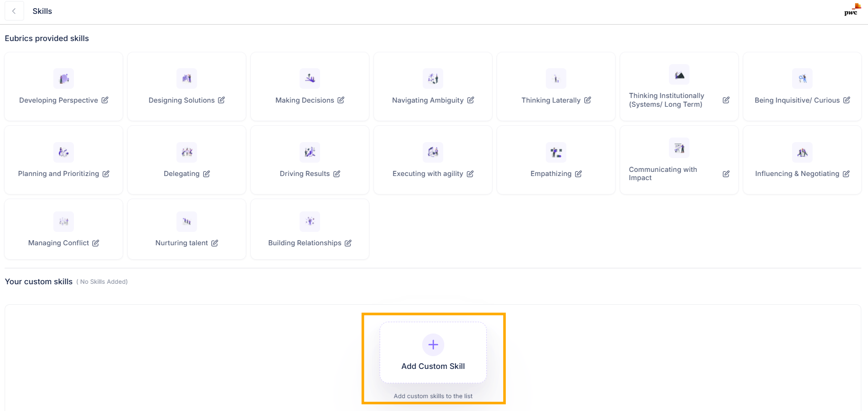The width and height of the screenshot is (868, 411).
Task: Edit the Being Inquisitive/ Curious skill
Action: (846, 100)
